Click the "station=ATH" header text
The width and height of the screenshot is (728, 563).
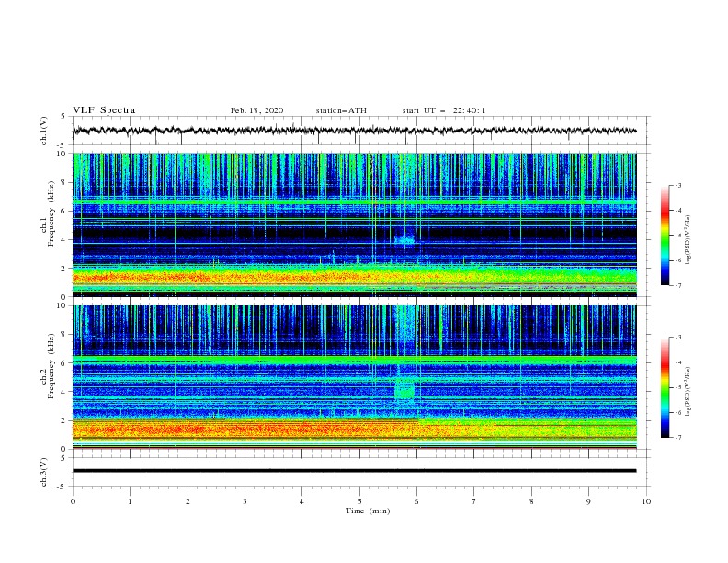(x=341, y=110)
